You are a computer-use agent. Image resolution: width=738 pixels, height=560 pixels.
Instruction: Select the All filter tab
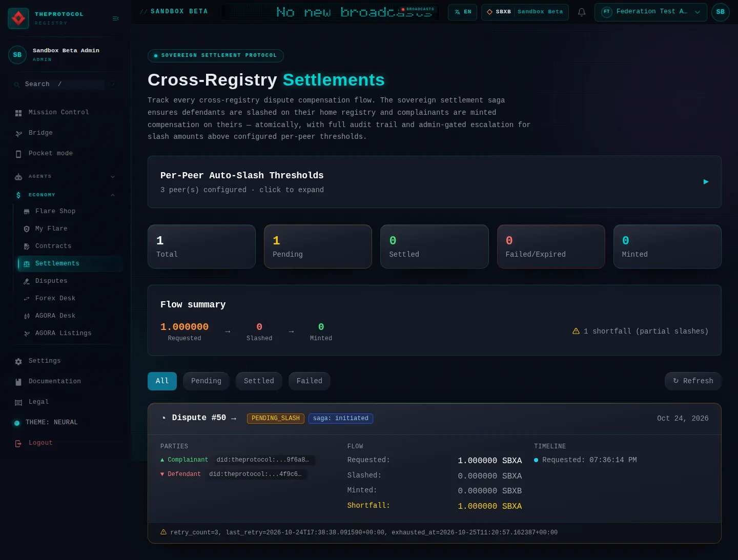pos(162,381)
